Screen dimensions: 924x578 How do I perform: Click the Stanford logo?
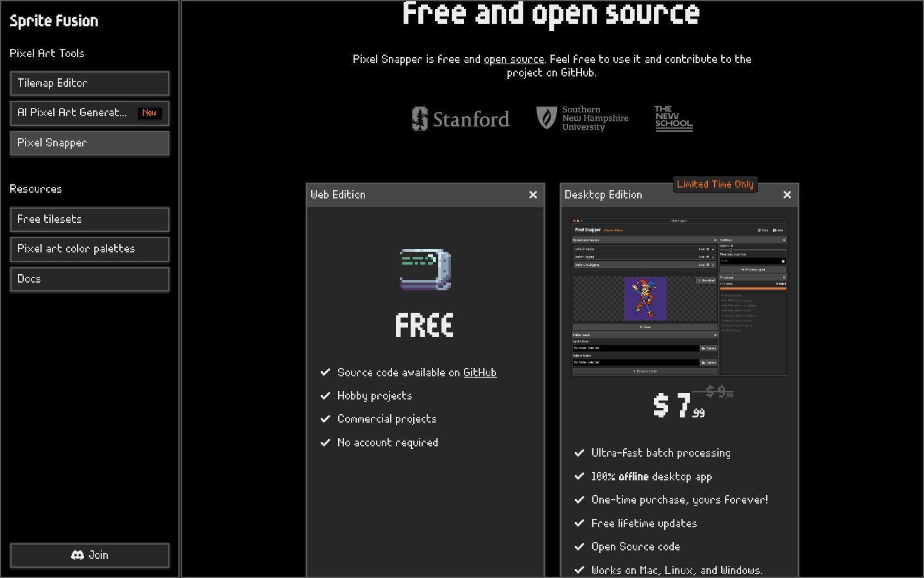460,119
